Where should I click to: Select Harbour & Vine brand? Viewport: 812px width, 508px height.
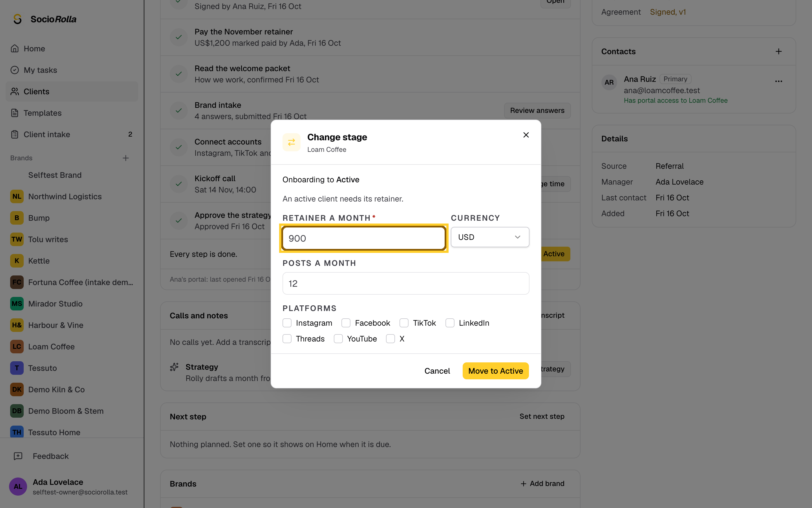[72, 325]
